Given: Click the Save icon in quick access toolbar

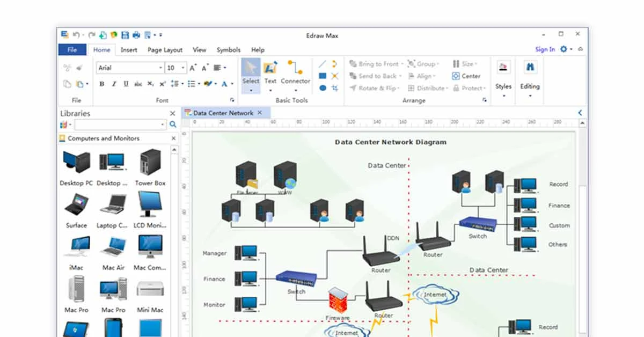Looking at the screenshot, I should coord(125,35).
